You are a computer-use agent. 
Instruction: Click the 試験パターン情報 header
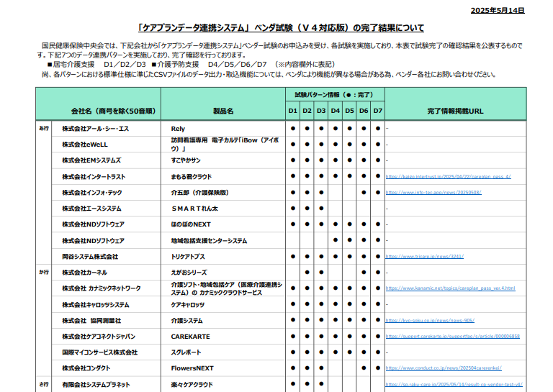(x=334, y=95)
